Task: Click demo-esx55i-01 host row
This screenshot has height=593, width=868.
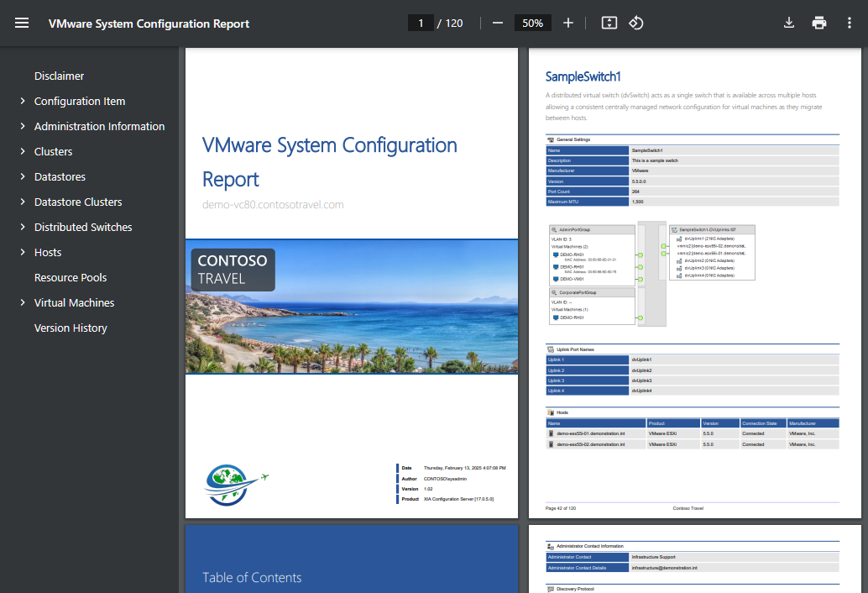Action: point(693,433)
